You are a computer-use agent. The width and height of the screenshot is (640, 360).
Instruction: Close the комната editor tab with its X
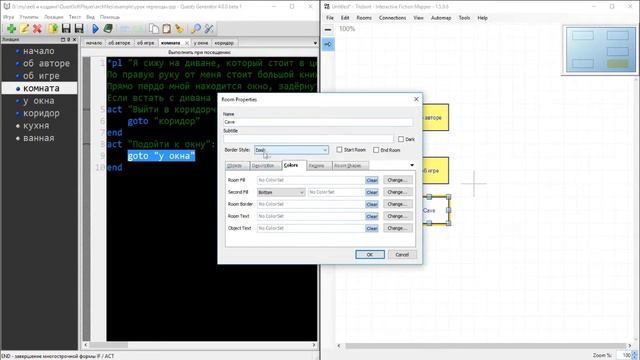187,43
